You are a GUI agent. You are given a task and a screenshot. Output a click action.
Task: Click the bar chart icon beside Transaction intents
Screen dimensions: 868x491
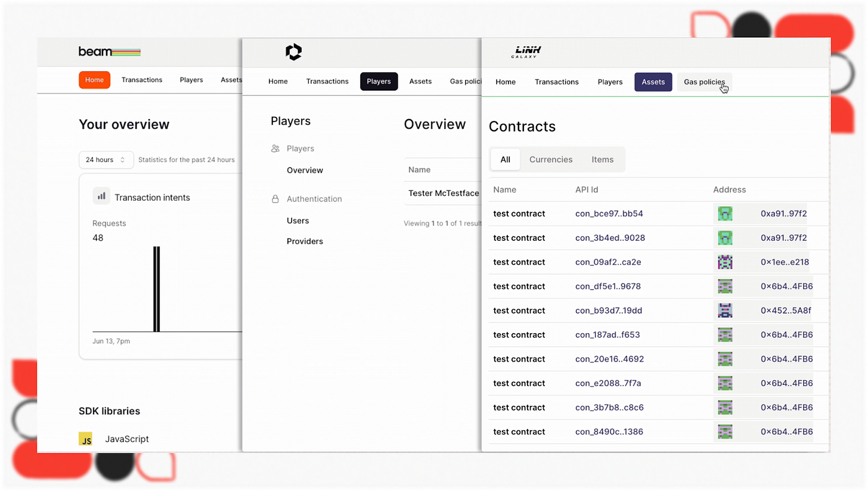(101, 195)
